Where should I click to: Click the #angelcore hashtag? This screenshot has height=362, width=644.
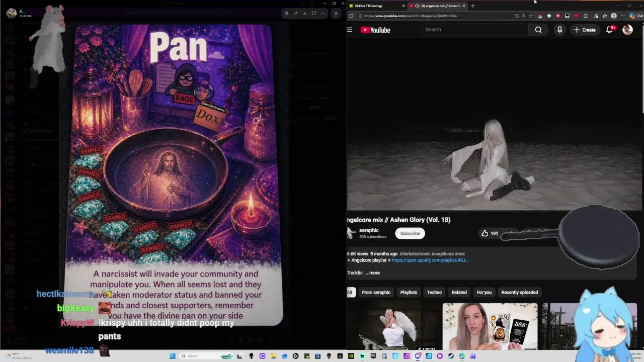[x=443, y=254]
